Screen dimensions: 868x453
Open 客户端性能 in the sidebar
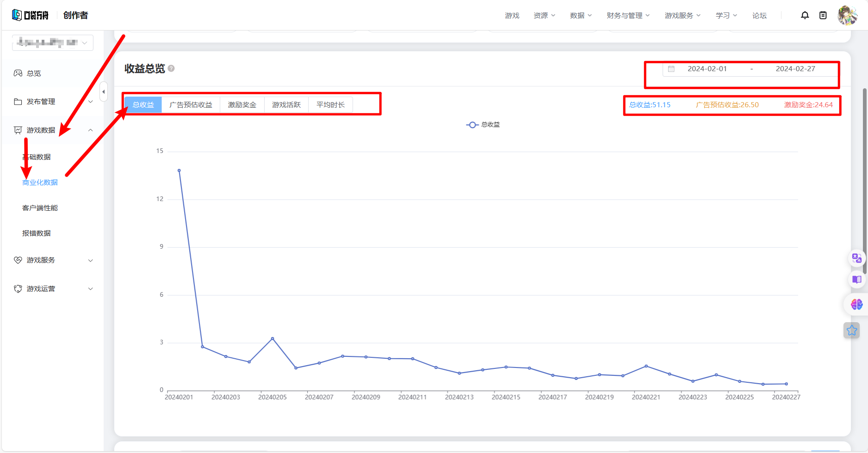pyautogui.click(x=40, y=208)
